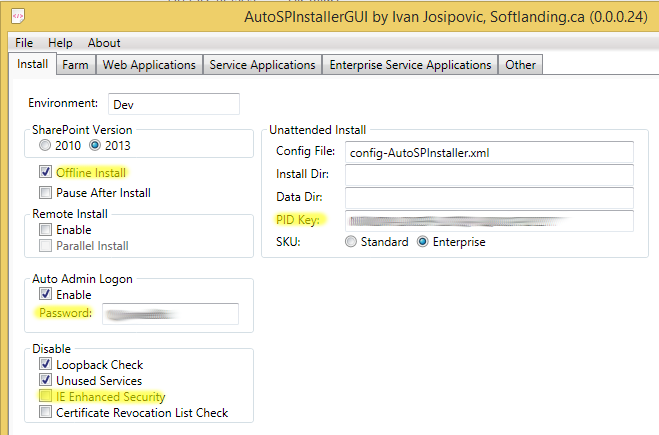
Task: Click the "Unattended Install" group label
Action: [x=317, y=130]
